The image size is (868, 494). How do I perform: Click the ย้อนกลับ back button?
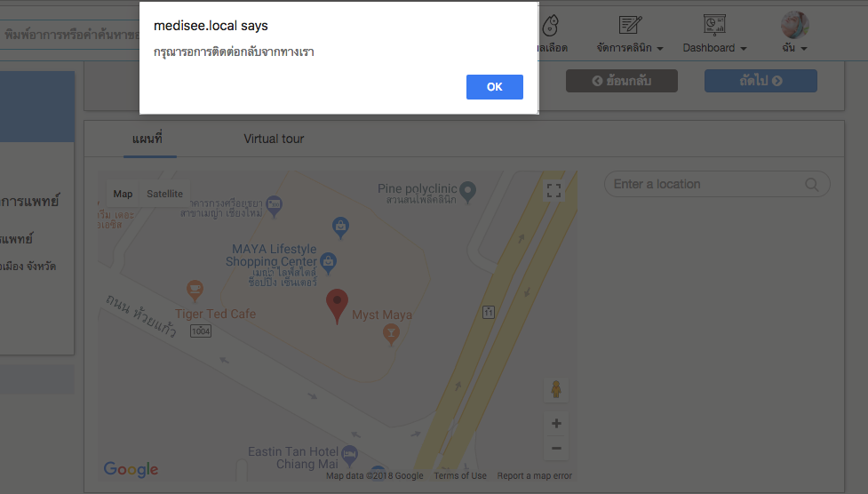click(622, 81)
